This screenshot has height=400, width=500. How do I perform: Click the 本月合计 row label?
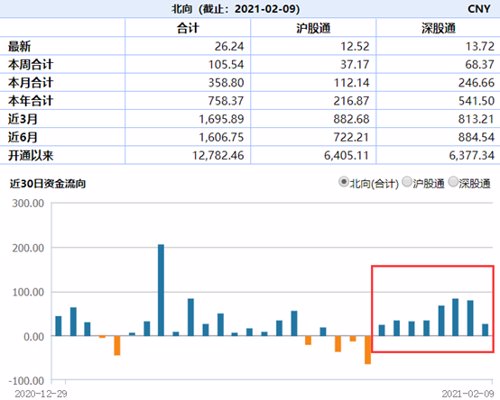tap(31, 83)
